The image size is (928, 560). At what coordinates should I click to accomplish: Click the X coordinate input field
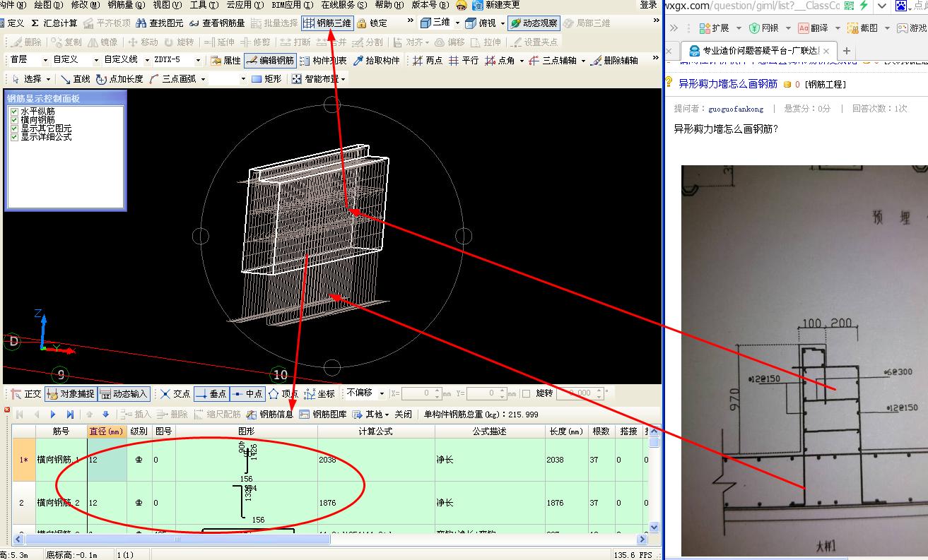click(x=421, y=393)
